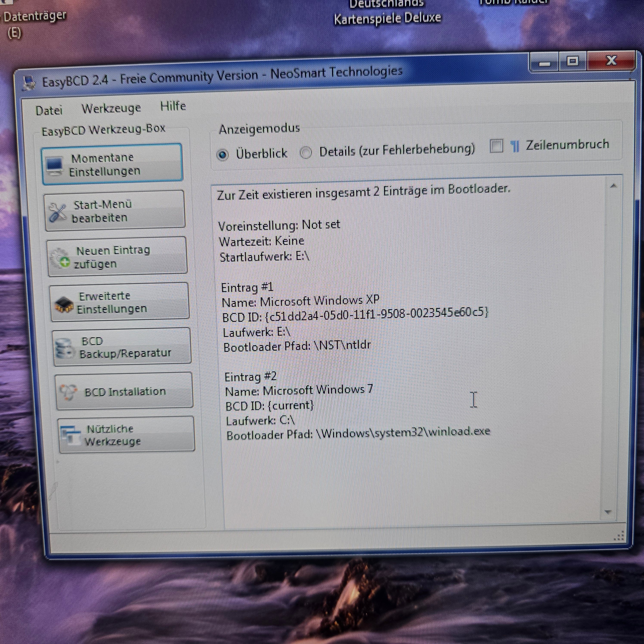Open the Datei menu
Screen dimensions: 644x644
pyautogui.click(x=49, y=110)
